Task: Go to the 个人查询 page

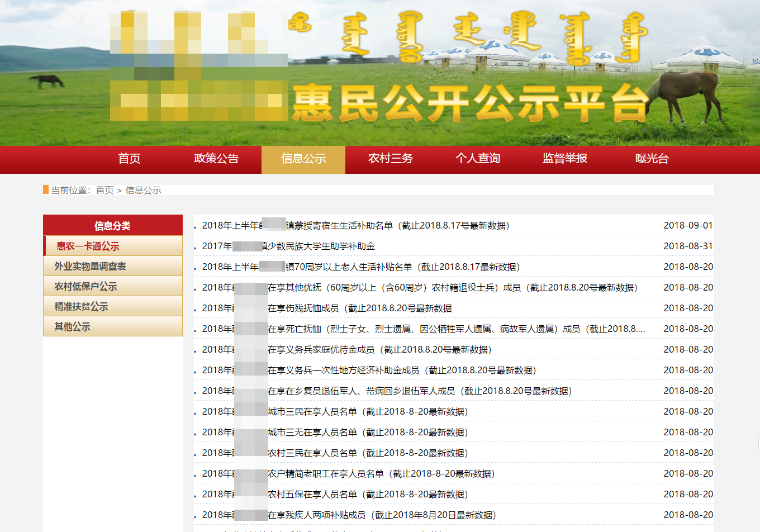Action: point(477,159)
